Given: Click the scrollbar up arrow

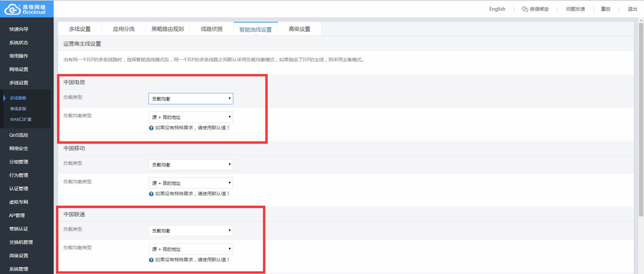Looking at the screenshot, I should (x=641, y=20).
